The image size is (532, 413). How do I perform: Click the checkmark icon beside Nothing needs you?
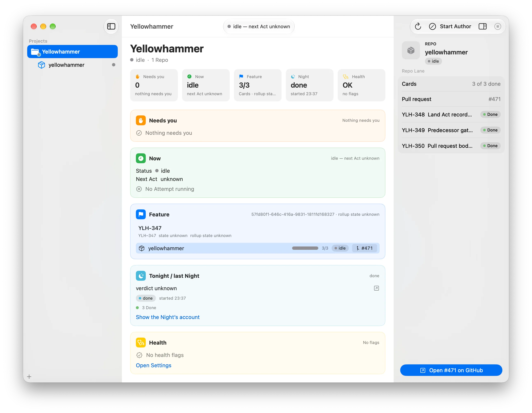139,133
